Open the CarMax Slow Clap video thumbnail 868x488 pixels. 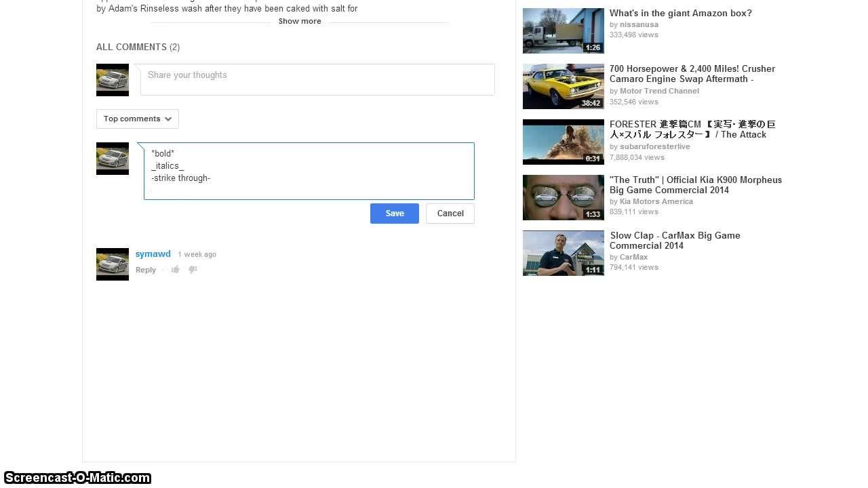click(564, 253)
